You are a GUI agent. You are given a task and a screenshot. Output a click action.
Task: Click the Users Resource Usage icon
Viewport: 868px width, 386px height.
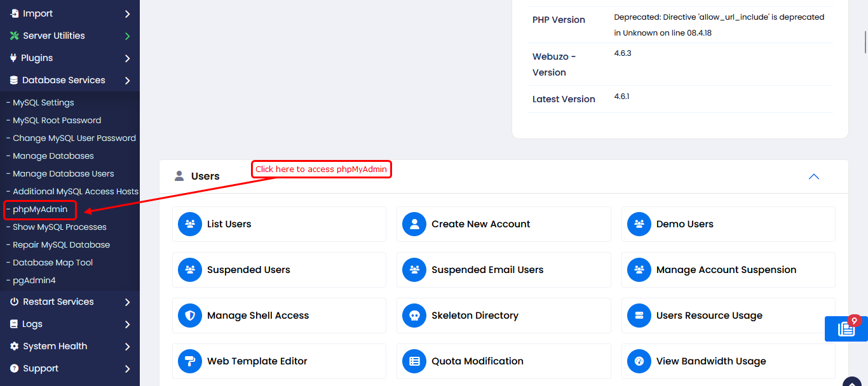point(639,316)
